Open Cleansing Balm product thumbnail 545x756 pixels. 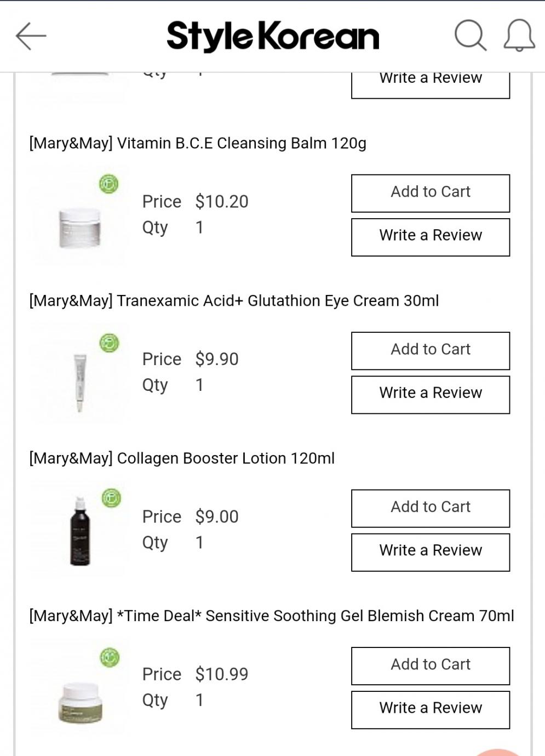[x=80, y=228]
